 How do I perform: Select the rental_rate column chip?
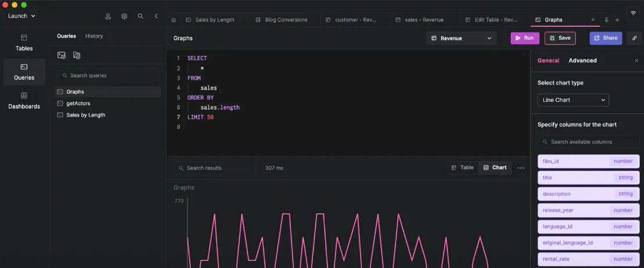pos(588,259)
